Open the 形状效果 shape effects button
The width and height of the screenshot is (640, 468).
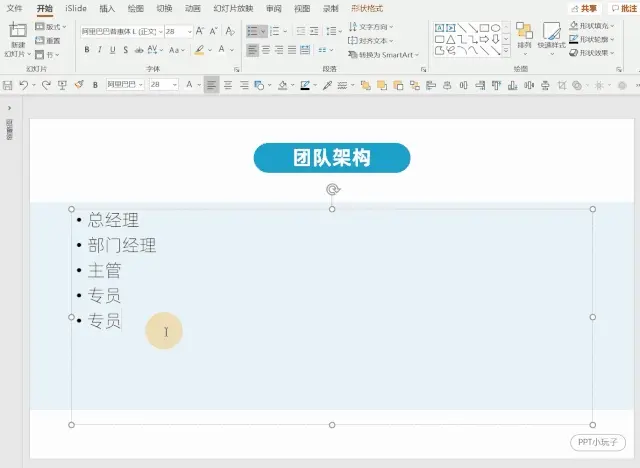coord(592,53)
